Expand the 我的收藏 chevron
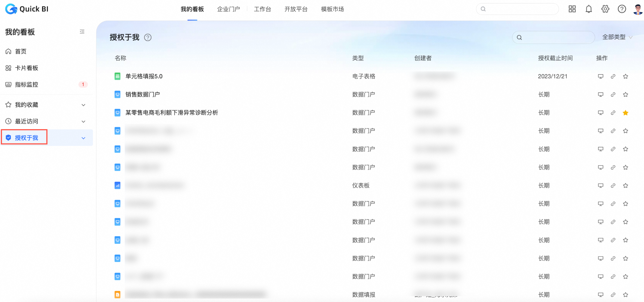The image size is (644, 302). click(x=84, y=105)
